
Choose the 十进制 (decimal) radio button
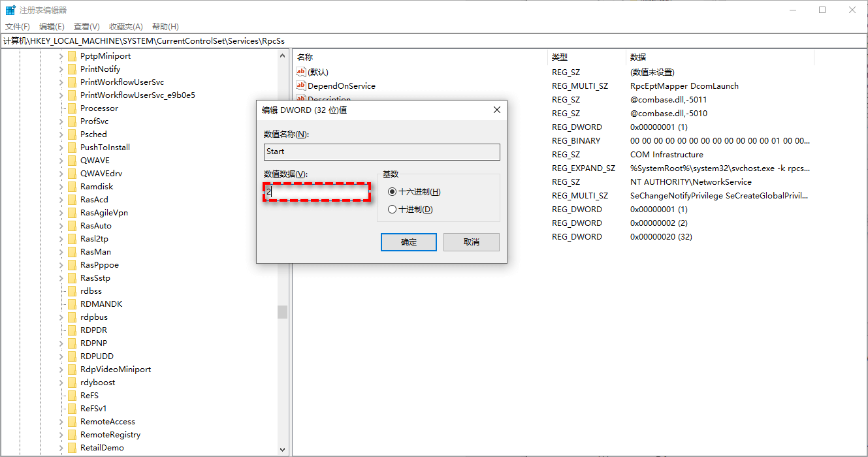coord(392,210)
